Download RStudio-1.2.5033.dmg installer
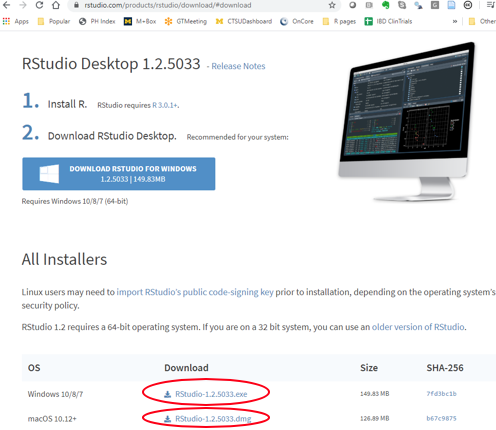 213,419
